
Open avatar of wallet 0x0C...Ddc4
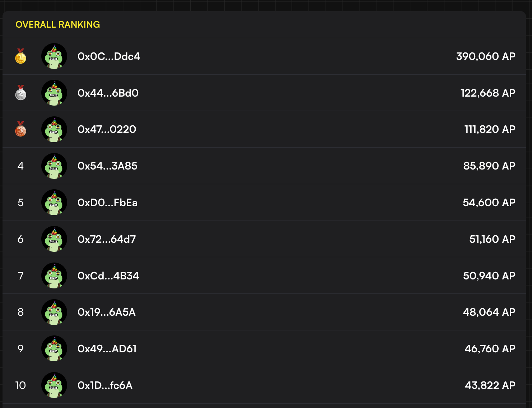54,56
